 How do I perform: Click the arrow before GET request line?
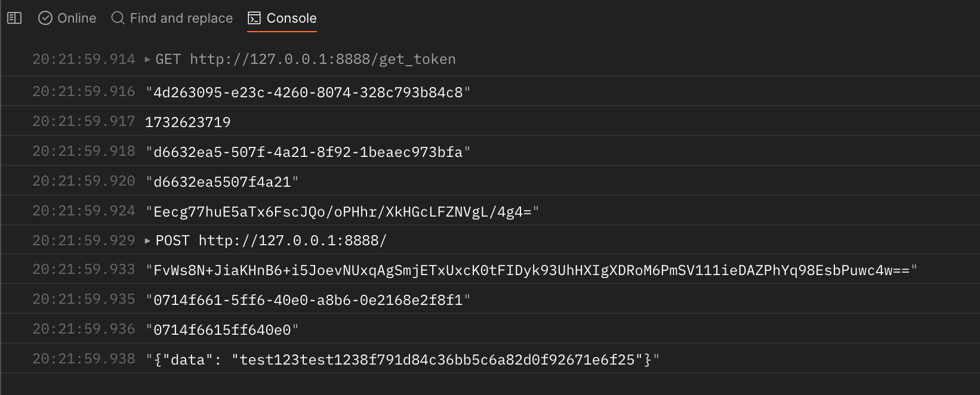tap(147, 59)
